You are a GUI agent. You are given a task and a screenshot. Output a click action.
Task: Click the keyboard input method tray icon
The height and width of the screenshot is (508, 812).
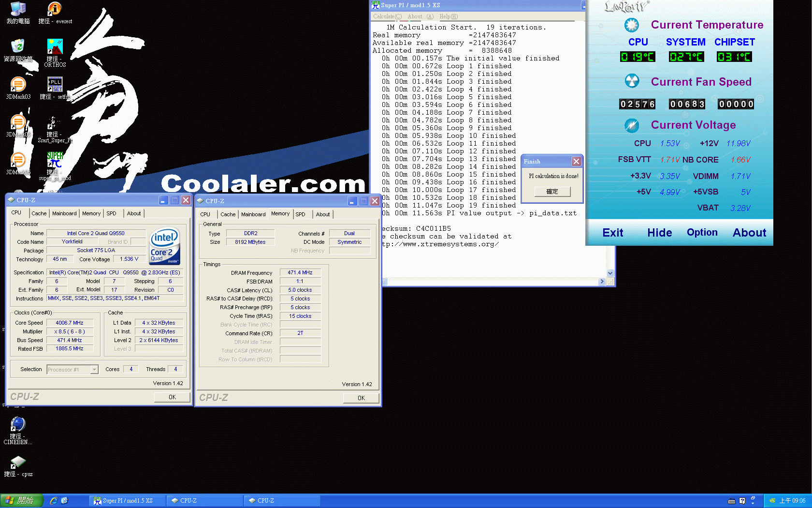[732, 501]
